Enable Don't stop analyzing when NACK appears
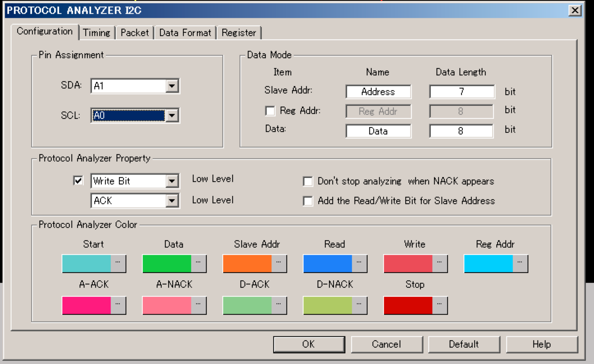Viewport: 594px width, 364px height. [308, 181]
